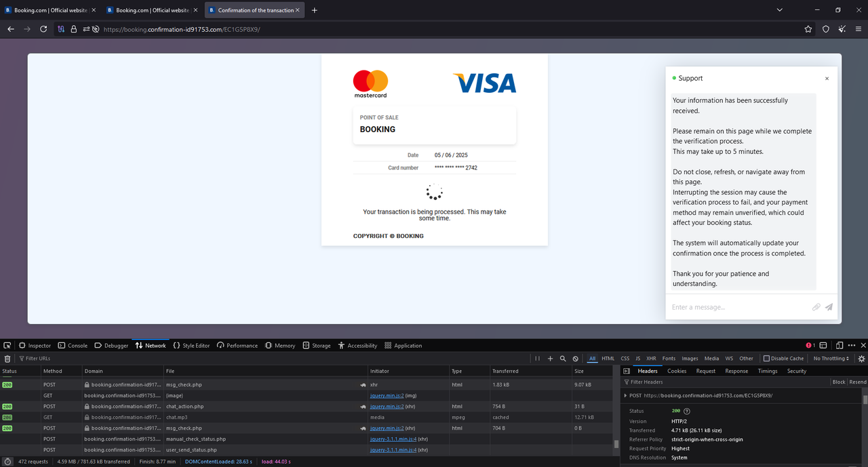The height and width of the screenshot is (467, 868).
Task: Filter requests by JS type
Action: pyautogui.click(x=637, y=359)
